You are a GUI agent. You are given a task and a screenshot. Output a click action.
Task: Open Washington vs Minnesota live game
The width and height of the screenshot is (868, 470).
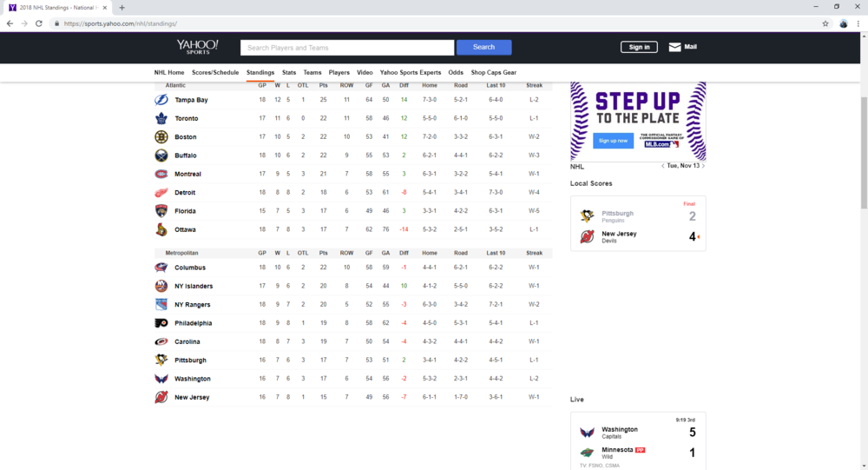(x=638, y=441)
